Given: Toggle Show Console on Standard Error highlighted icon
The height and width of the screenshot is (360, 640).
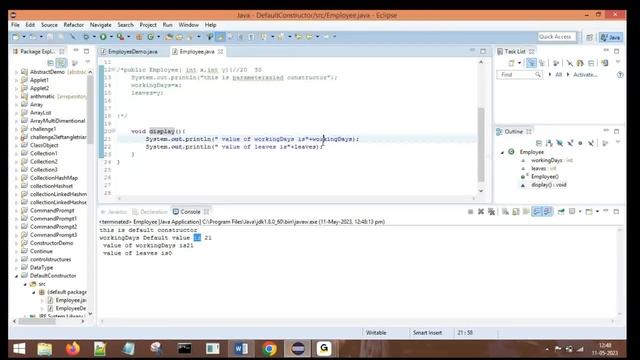Looking at the screenshot, I should pos(547,211).
